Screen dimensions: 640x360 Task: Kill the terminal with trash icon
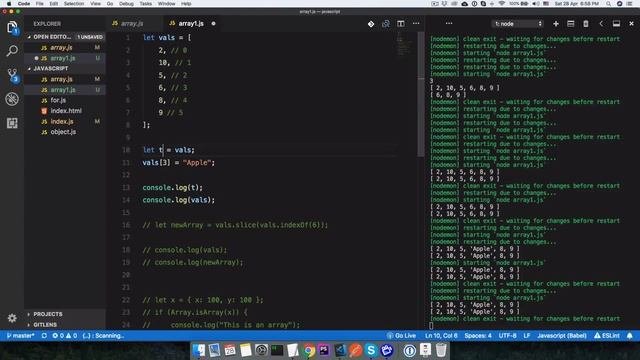586,24
